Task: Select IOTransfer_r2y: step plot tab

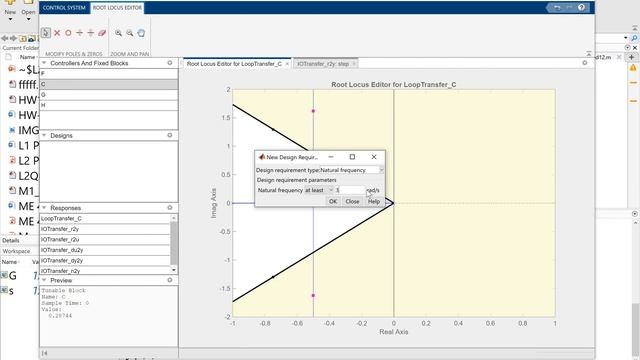Action: coord(323,64)
